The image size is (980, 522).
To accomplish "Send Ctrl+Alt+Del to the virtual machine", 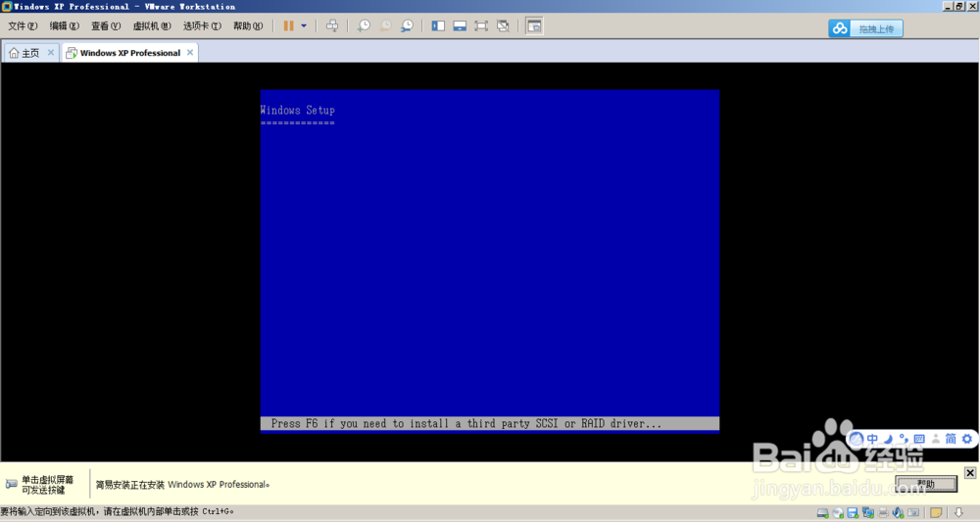I will (x=332, y=26).
